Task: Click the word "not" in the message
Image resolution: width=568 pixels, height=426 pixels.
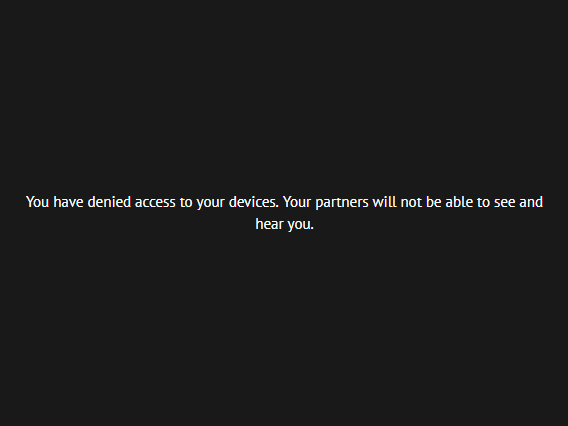Action: pyautogui.click(x=411, y=202)
